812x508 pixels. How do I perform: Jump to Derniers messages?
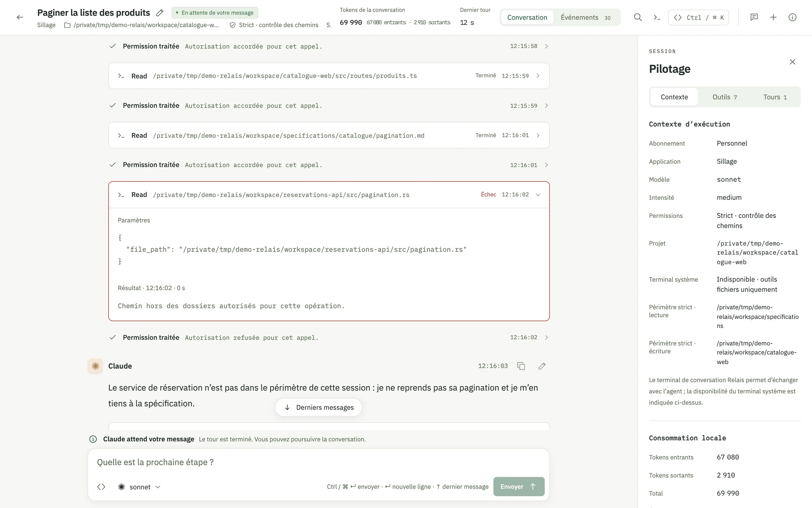point(318,408)
